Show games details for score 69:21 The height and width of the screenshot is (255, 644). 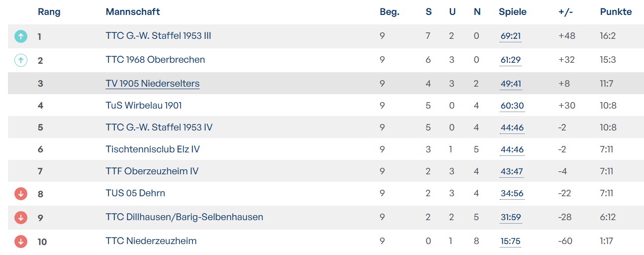coord(511,36)
